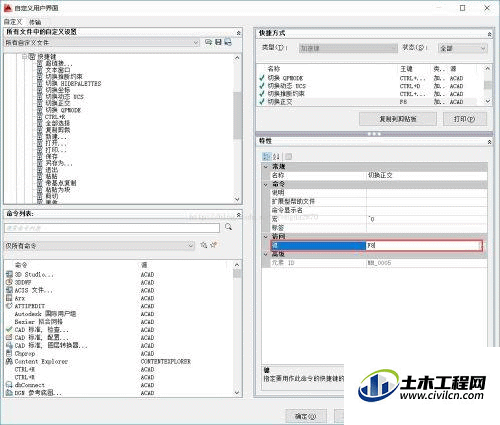
Task: Select 带基点复制 in the shortcut tree
Action: coord(61,183)
